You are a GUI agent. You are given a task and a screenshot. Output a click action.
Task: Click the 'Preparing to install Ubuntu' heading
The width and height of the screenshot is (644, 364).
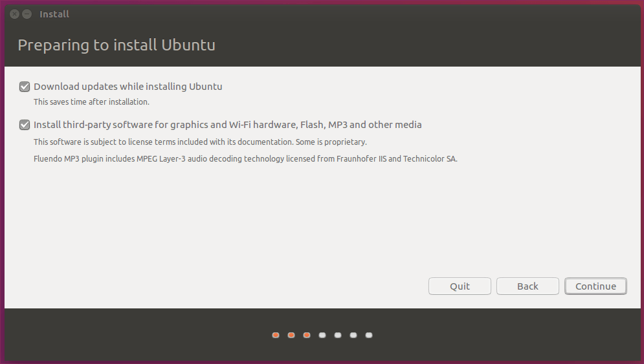(x=117, y=45)
